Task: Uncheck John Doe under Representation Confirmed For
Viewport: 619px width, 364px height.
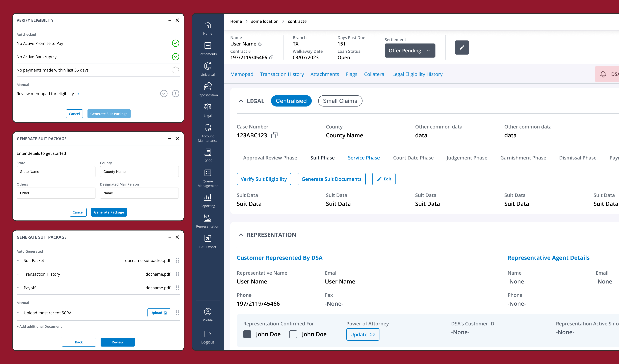Action: click(x=247, y=334)
